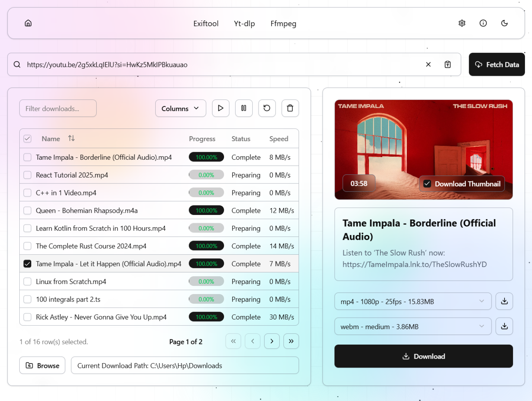Click the Filter downloads input field
Viewport: 532px width, 401px height.
click(x=58, y=108)
